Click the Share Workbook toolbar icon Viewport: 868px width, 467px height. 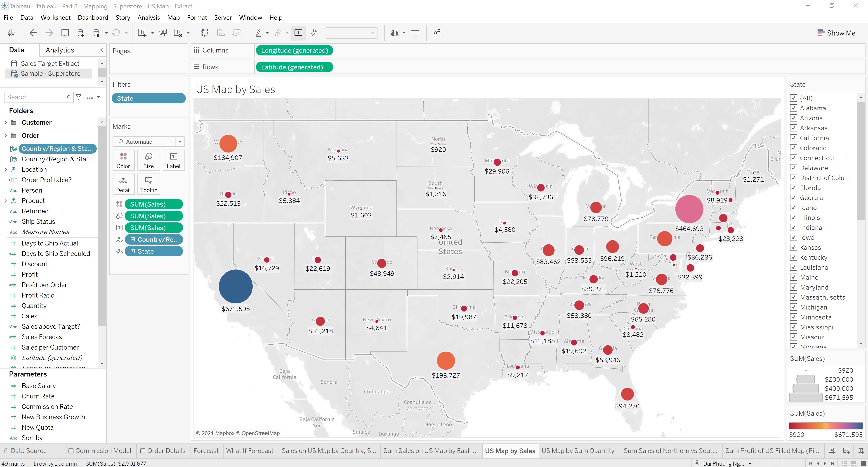(x=437, y=33)
